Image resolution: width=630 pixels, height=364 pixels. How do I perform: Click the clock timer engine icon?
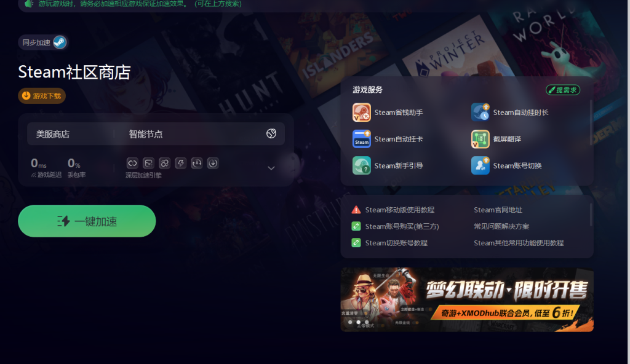tap(196, 163)
